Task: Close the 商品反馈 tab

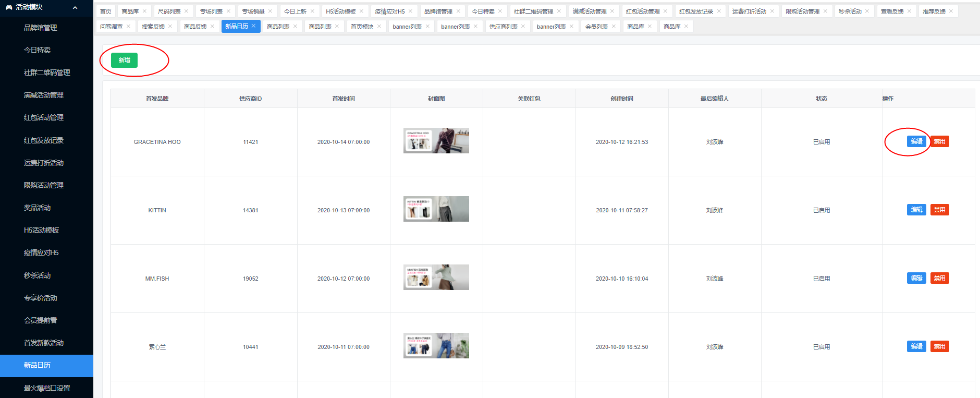Action: pyautogui.click(x=212, y=26)
